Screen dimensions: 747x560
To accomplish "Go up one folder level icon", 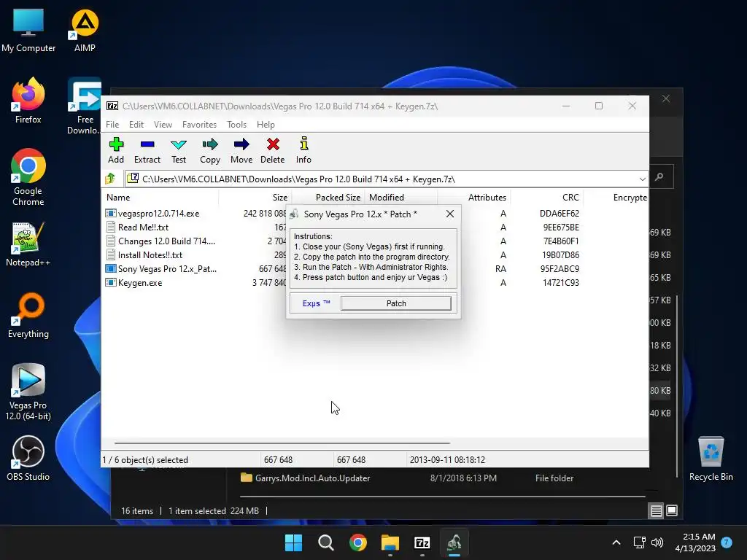I will [111, 179].
